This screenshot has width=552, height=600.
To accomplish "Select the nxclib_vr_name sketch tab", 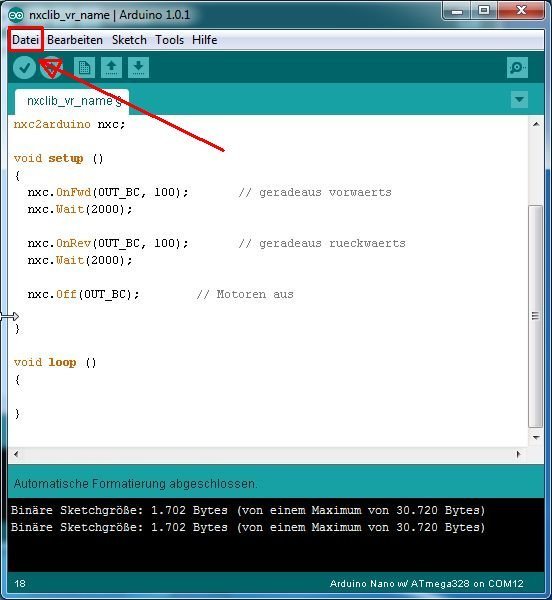I will pos(72,101).
